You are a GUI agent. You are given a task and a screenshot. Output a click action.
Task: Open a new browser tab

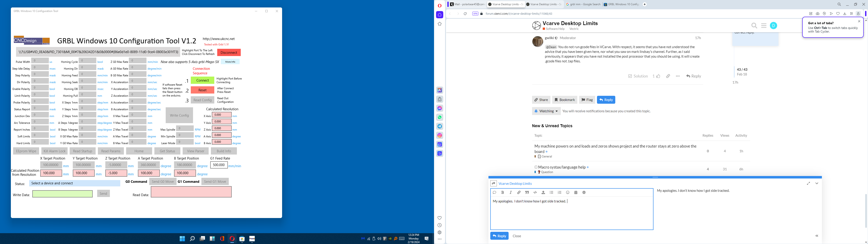click(x=645, y=4)
